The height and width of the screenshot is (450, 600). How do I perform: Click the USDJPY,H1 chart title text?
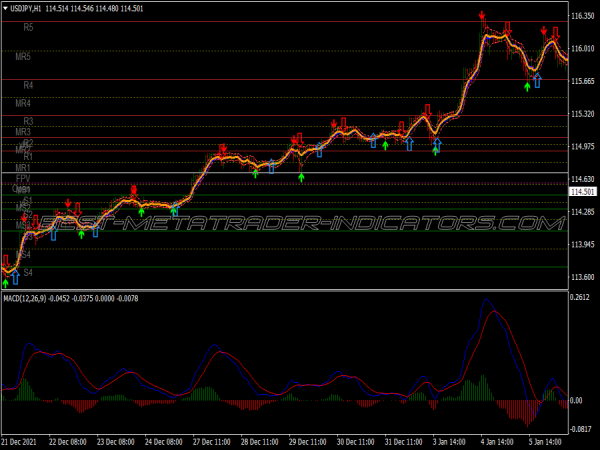pyautogui.click(x=26, y=8)
